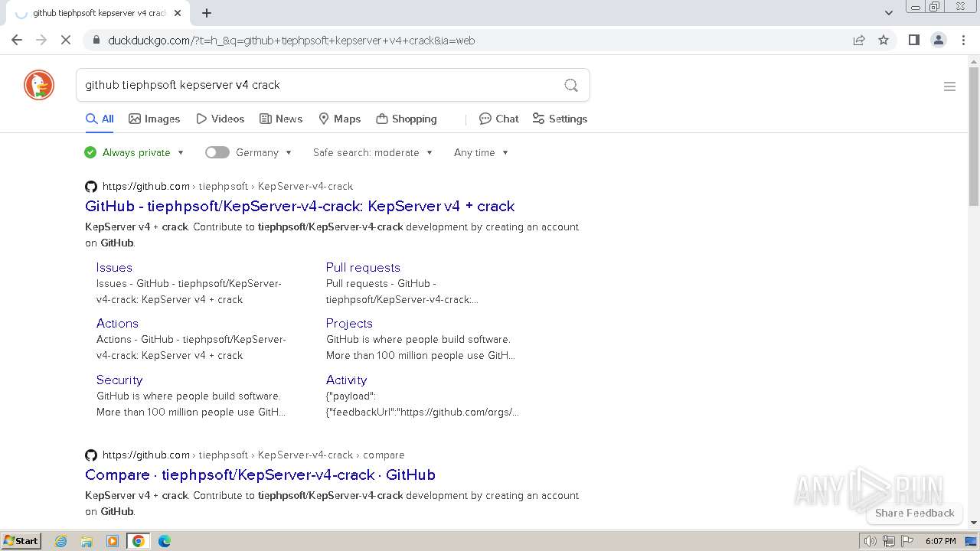Open File Explorer from taskbar
The image size is (980, 551).
pos(87,541)
